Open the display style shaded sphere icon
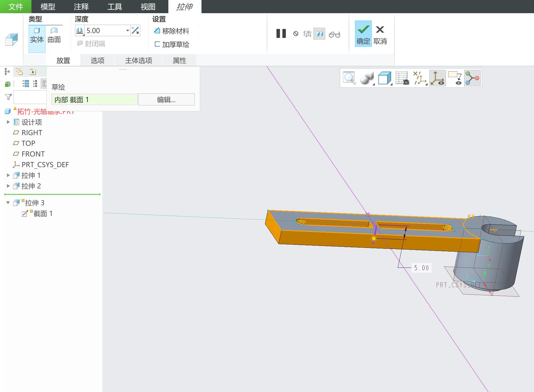This screenshot has height=392, width=534. pyautogui.click(x=367, y=78)
